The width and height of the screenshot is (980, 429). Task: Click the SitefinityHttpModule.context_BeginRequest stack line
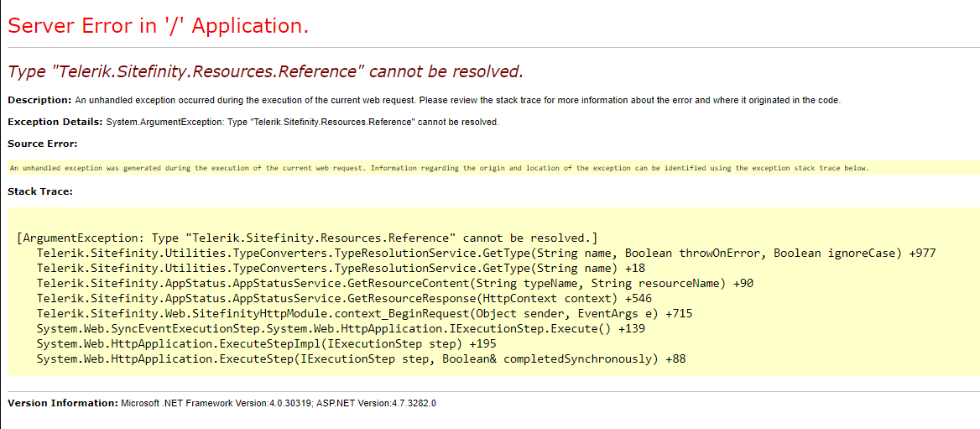[364, 313]
